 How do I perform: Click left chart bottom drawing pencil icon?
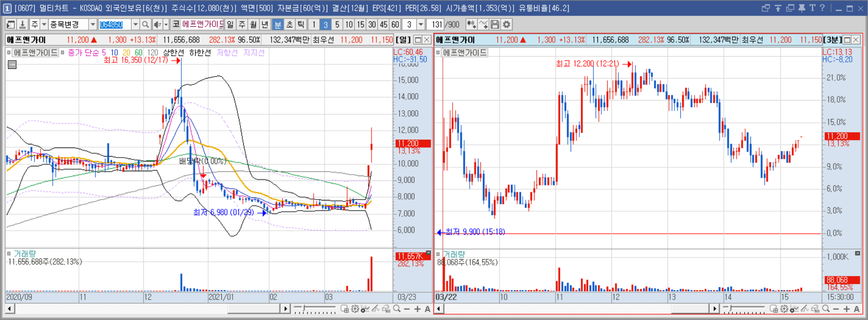(x=375, y=309)
